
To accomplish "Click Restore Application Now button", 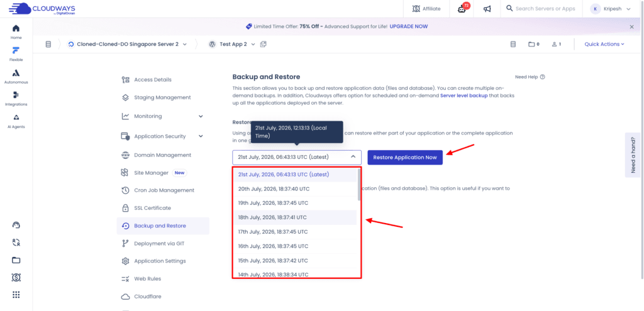I will 405,158.
